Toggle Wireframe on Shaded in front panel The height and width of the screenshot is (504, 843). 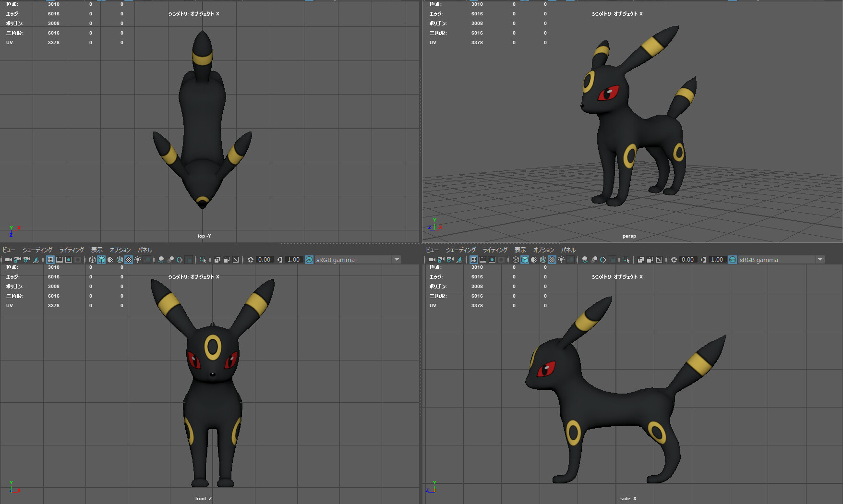(120, 260)
